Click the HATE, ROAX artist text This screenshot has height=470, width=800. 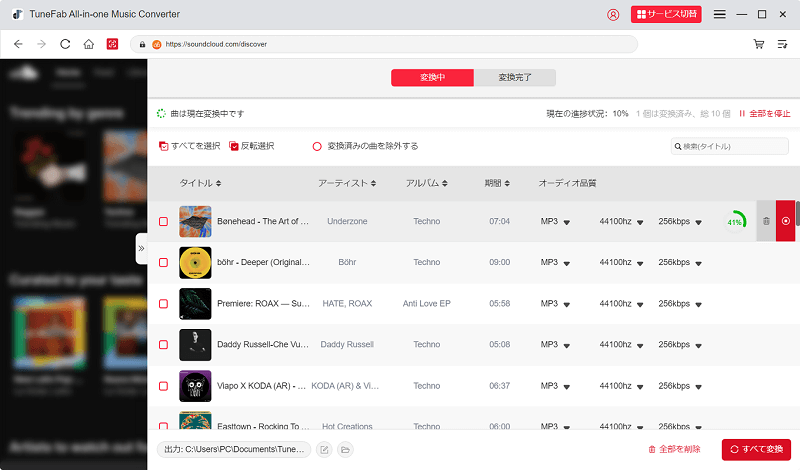coord(347,304)
